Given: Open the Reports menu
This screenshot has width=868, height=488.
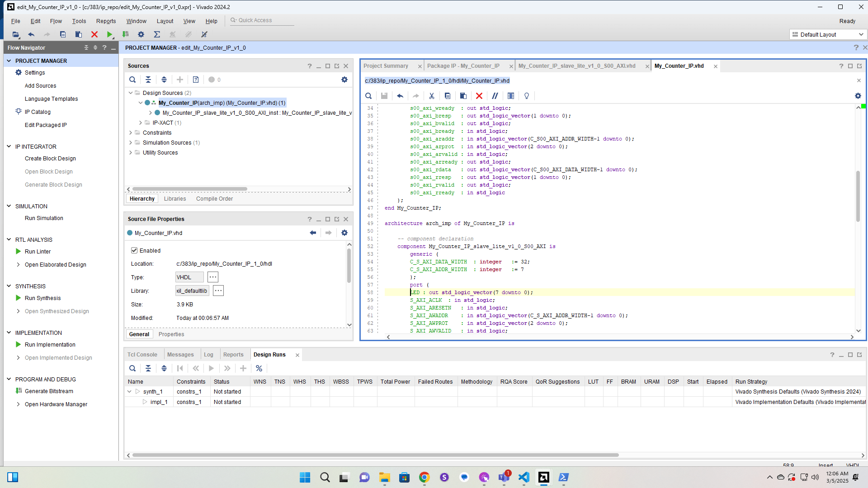Looking at the screenshot, I should pyautogui.click(x=106, y=21).
